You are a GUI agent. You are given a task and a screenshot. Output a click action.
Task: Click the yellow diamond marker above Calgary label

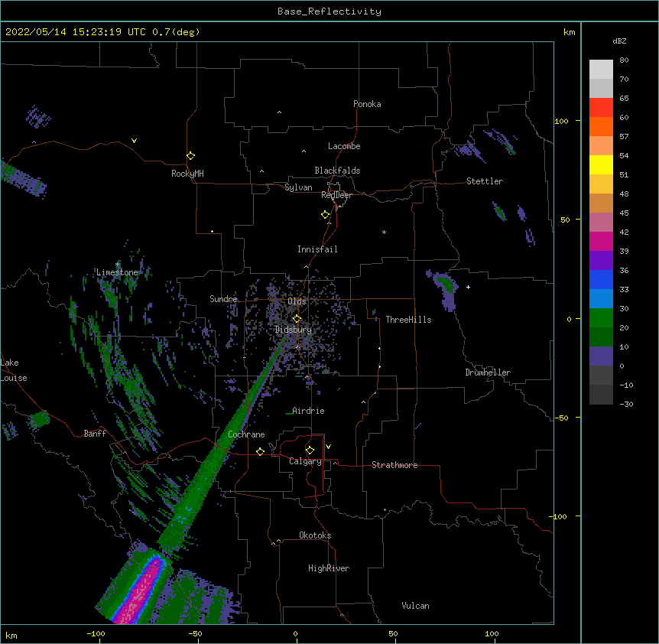(x=310, y=450)
